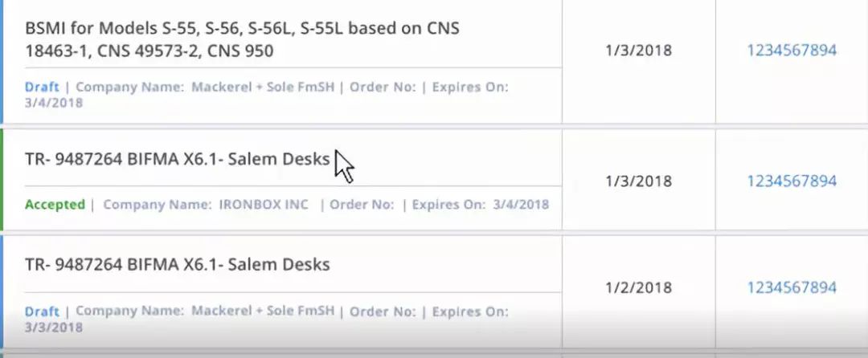Click the green Accepted status label
This screenshot has height=358, width=868.
pyautogui.click(x=55, y=205)
